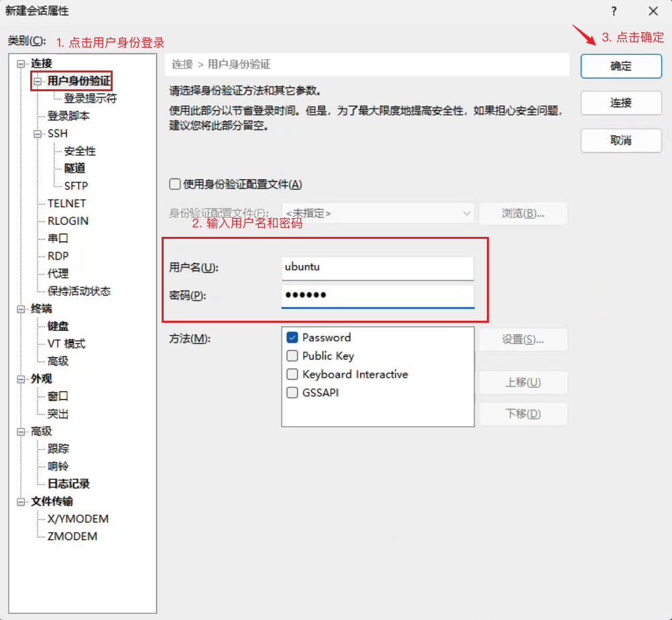Open the 隧道 settings tree item
Image resolution: width=672 pixels, height=620 pixels.
(74, 168)
